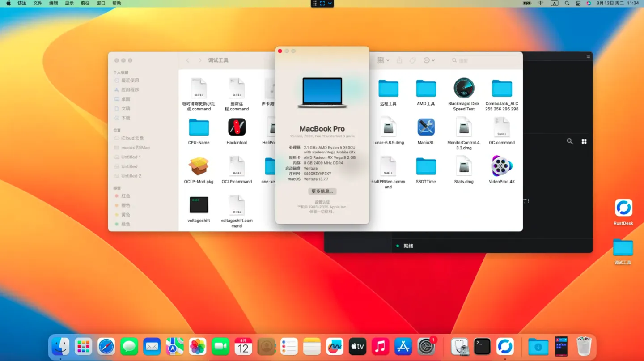Click the voltageshift terminal executable icon
The height and width of the screenshot is (361, 644).
199,205
